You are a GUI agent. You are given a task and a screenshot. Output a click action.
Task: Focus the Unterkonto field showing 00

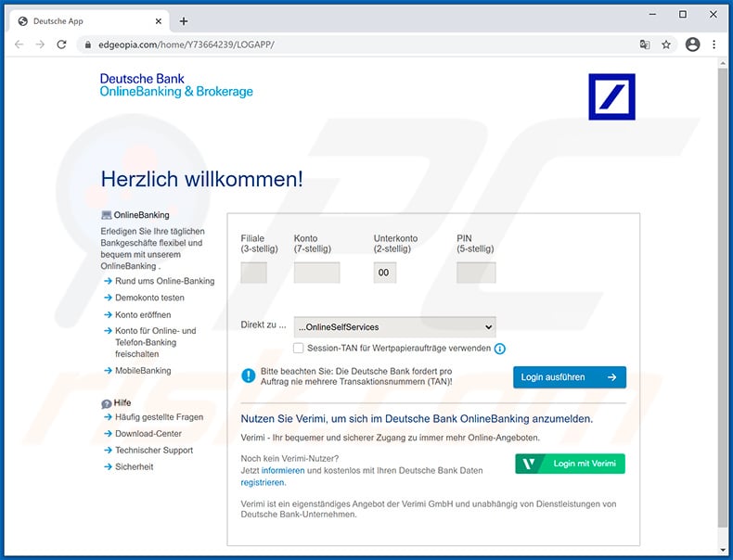pos(385,273)
